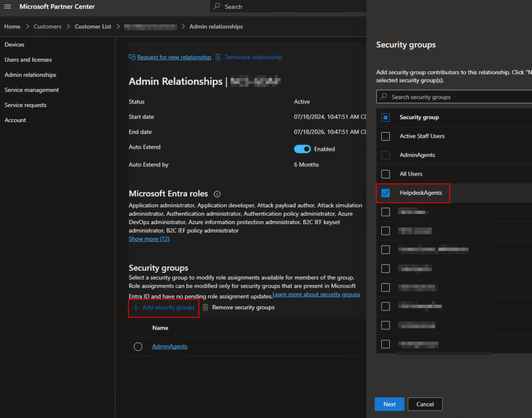The height and width of the screenshot is (418, 532).
Task: Expand roles list with Show more (72)
Action: tap(149, 239)
